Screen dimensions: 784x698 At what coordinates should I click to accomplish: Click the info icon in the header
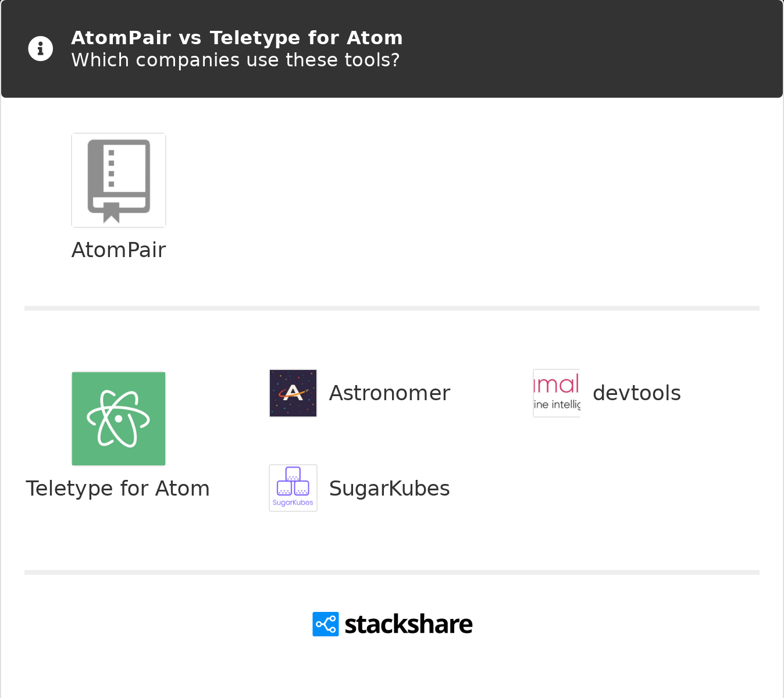coord(40,48)
